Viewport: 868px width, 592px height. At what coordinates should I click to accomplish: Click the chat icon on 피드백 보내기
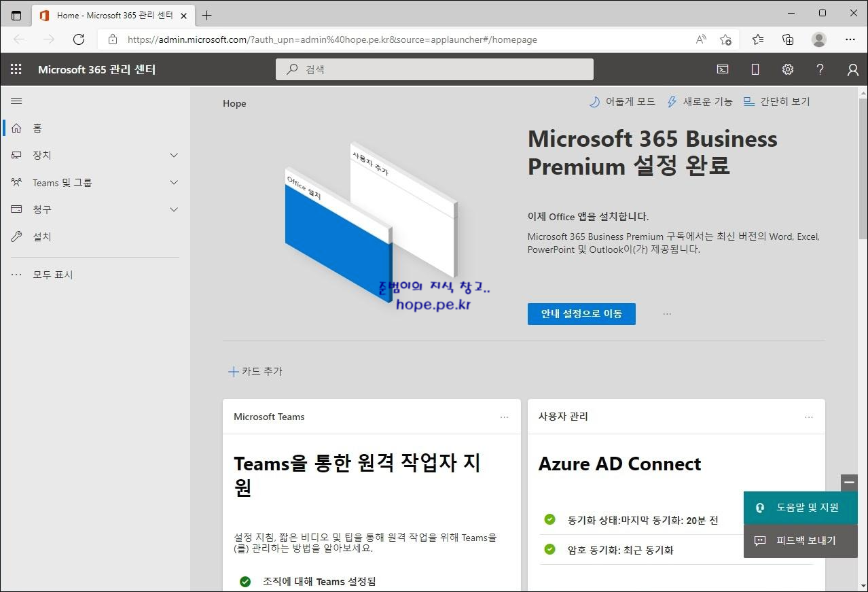click(760, 541)
